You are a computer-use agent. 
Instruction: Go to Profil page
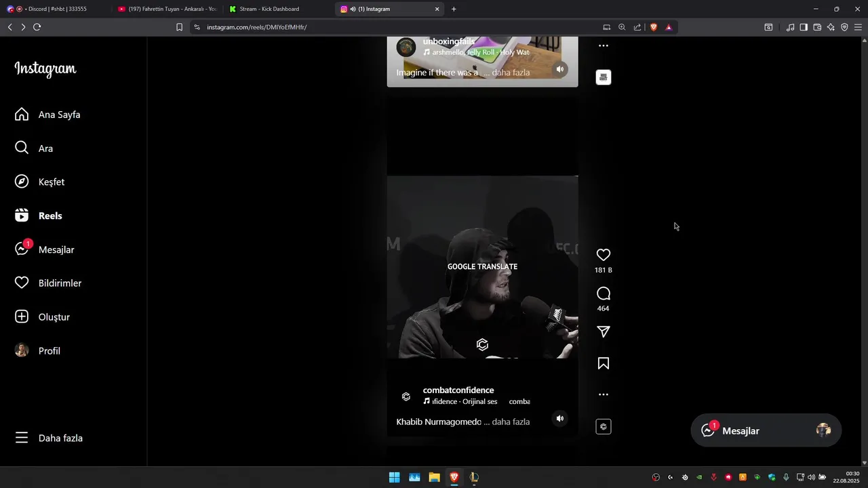click(37, 350)
